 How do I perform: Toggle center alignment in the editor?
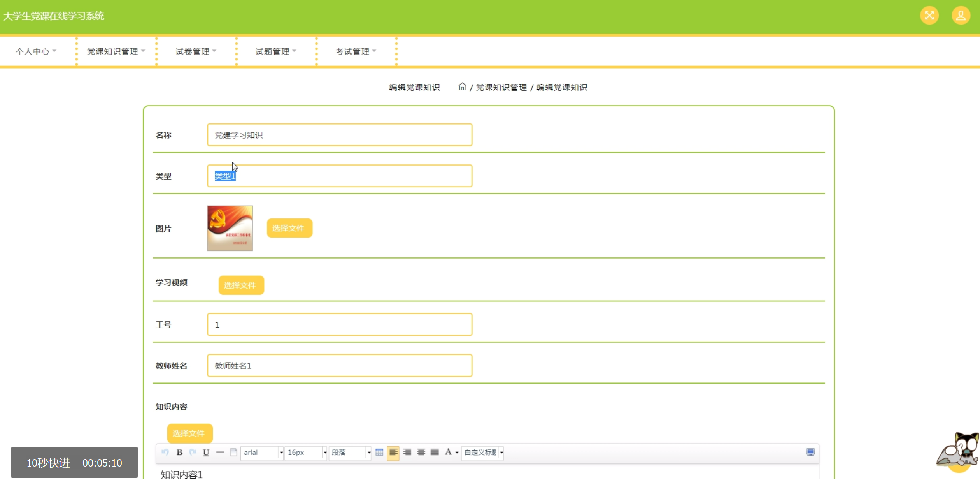coord(421,452)
